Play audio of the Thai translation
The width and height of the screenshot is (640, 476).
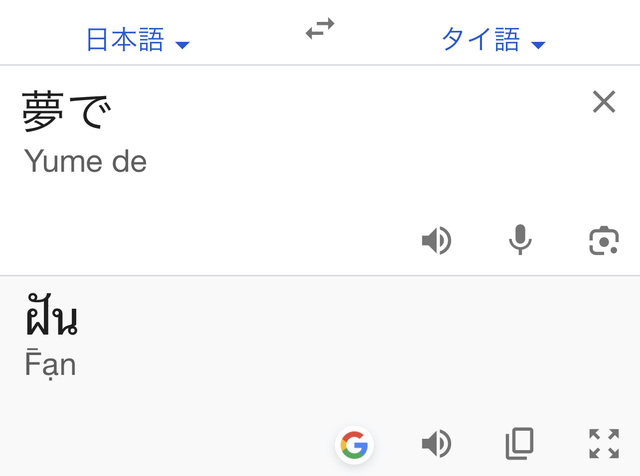coord(436,444)
